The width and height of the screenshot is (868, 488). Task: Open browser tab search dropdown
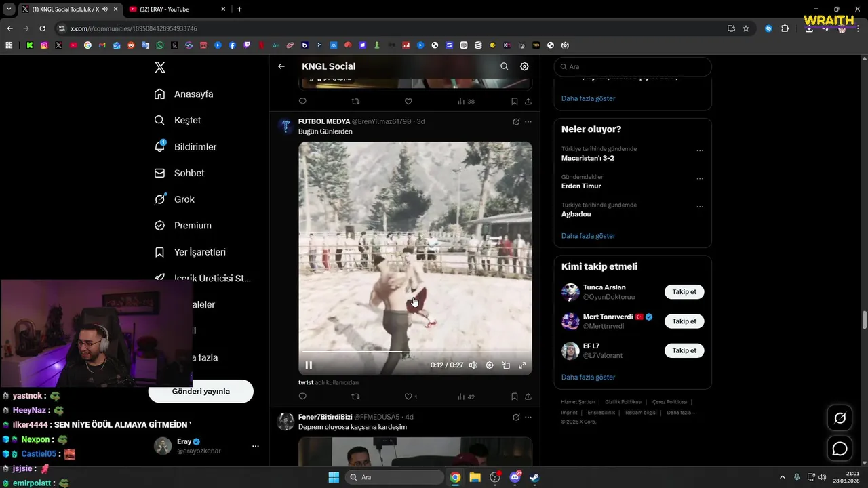(9, 9)
